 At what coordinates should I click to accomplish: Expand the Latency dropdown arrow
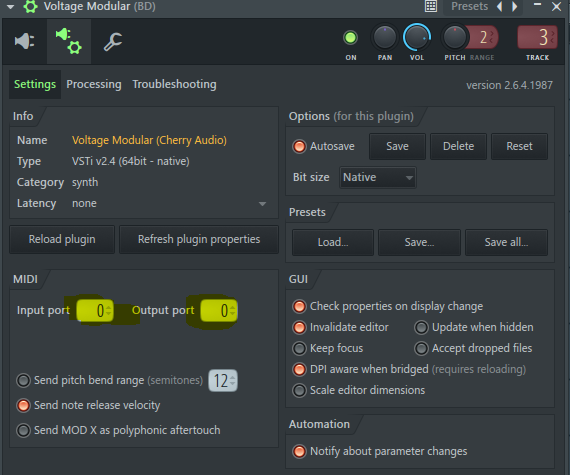262,204
